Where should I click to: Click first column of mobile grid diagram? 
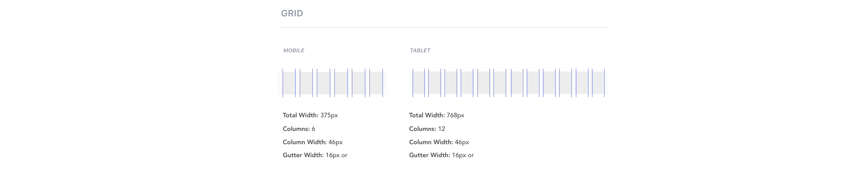click(x=289, y=83)
